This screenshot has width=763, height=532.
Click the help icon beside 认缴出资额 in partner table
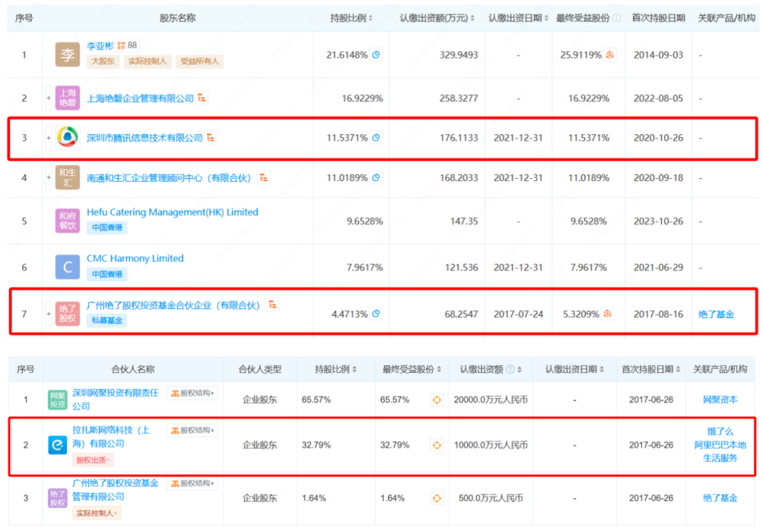pos(510,369)
